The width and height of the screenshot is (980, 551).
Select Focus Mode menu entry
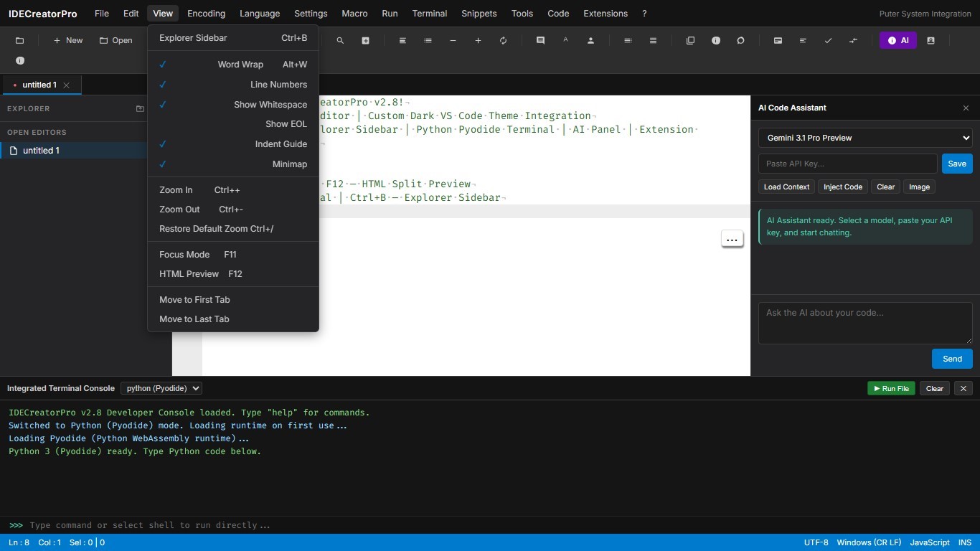[x=233, y=255]
